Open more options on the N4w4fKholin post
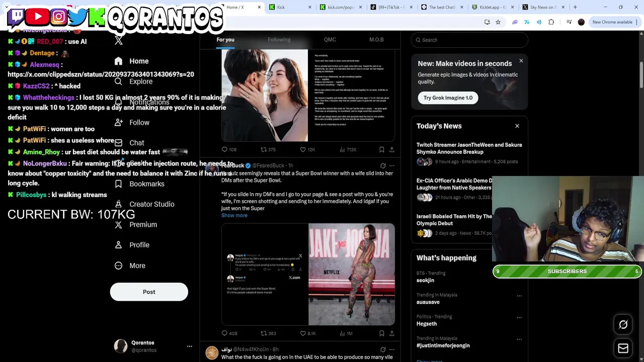Image resolution: width=644 pixels, height=362 pixels. [x=392, y=349]
